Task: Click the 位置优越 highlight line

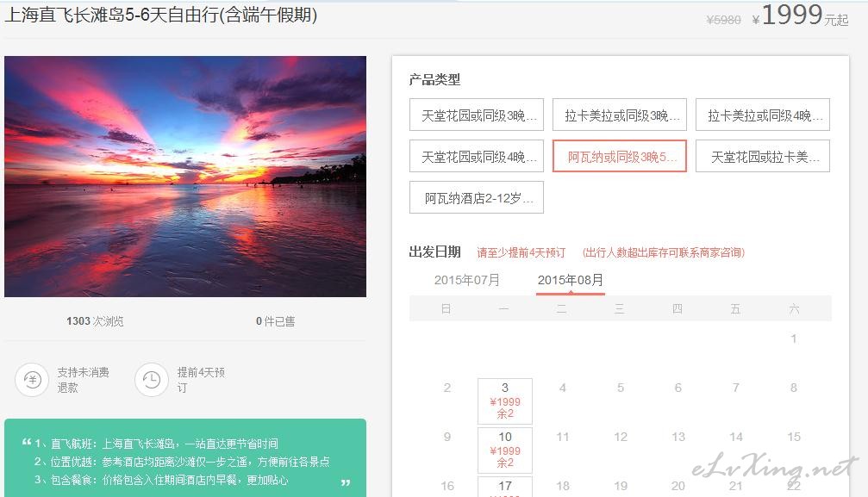Action: [182, 462]
